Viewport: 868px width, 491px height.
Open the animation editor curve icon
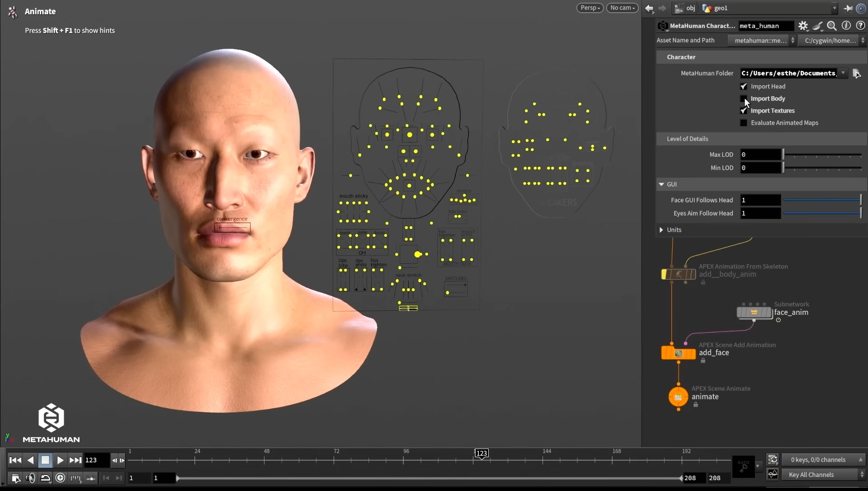pyautogui.click(x=773, y=474)
